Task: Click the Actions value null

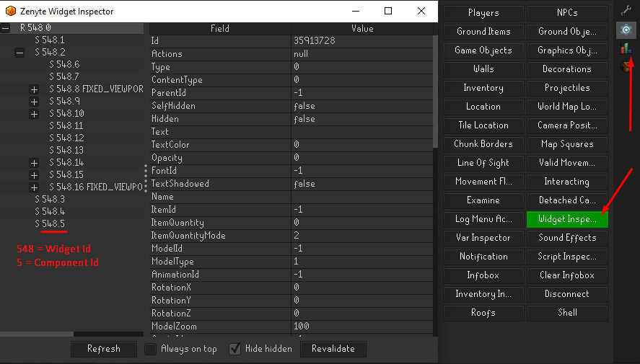Action: [x=301, y=54]
